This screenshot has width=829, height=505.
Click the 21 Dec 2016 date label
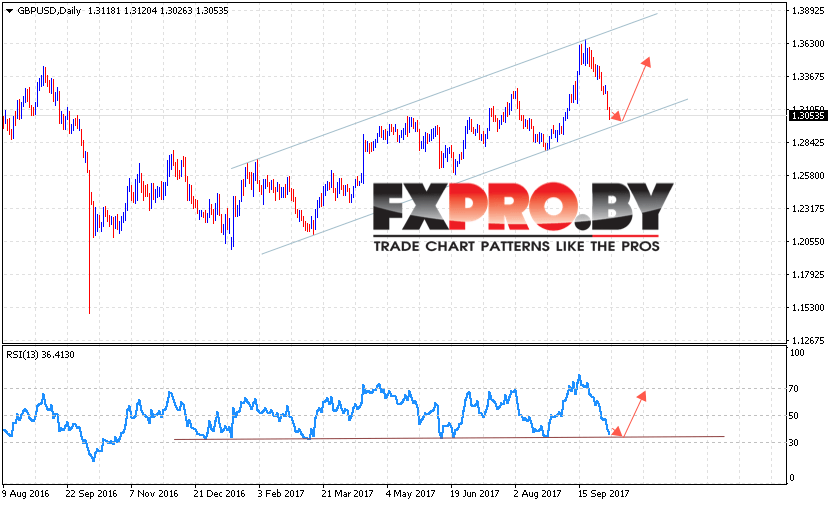pyautogui.click(x=219, y=493)
